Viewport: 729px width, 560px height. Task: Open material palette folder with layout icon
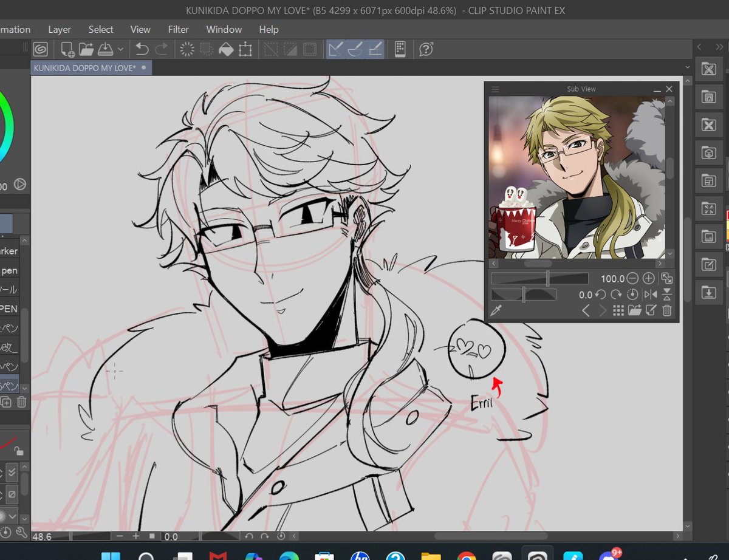click(x=708, y=181)
